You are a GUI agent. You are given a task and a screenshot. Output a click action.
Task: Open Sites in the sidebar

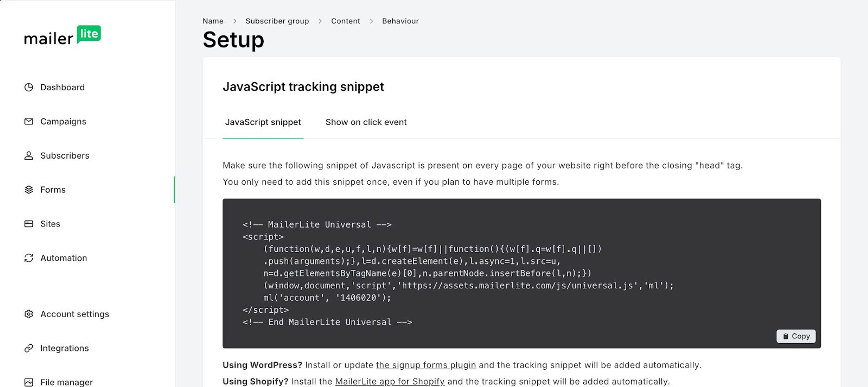pos(50,224)
